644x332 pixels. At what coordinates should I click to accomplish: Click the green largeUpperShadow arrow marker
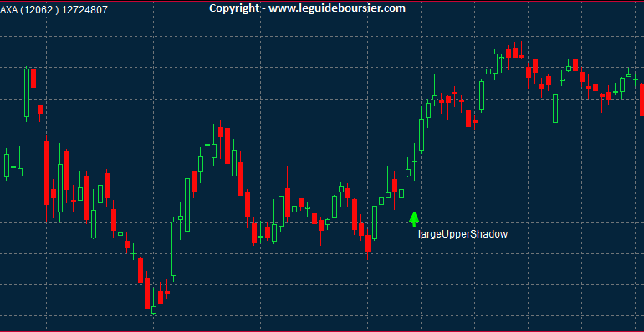414,219
